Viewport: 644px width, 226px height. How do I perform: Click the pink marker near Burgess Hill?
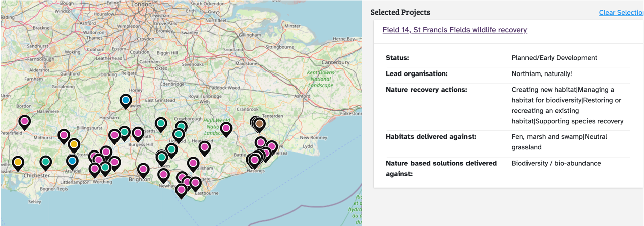138,133
